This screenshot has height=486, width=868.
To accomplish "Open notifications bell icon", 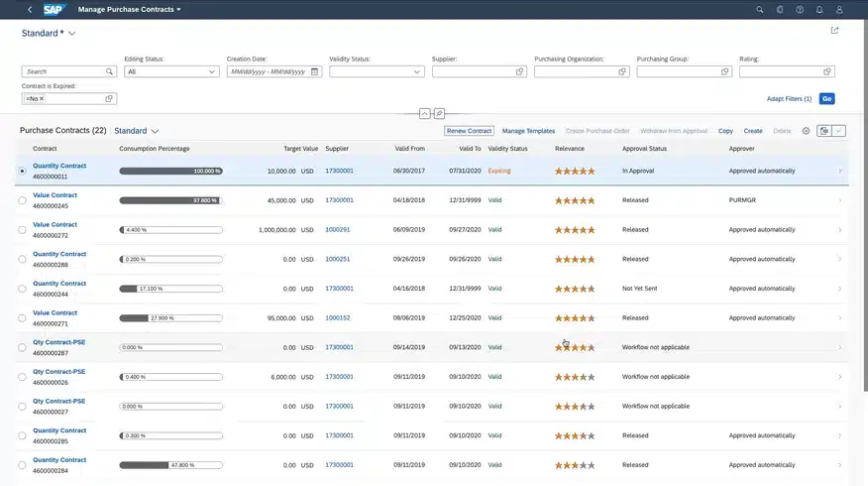I will (x=819, y=9).
